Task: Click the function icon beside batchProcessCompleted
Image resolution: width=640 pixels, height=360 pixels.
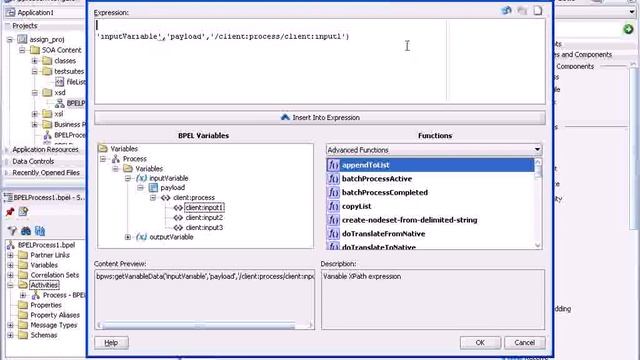Action: click(333, 193)
